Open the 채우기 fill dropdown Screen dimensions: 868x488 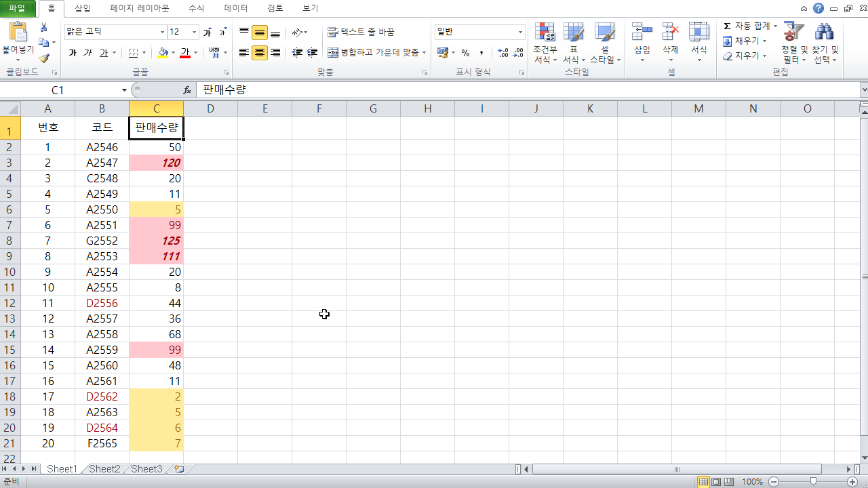[744, 41]
